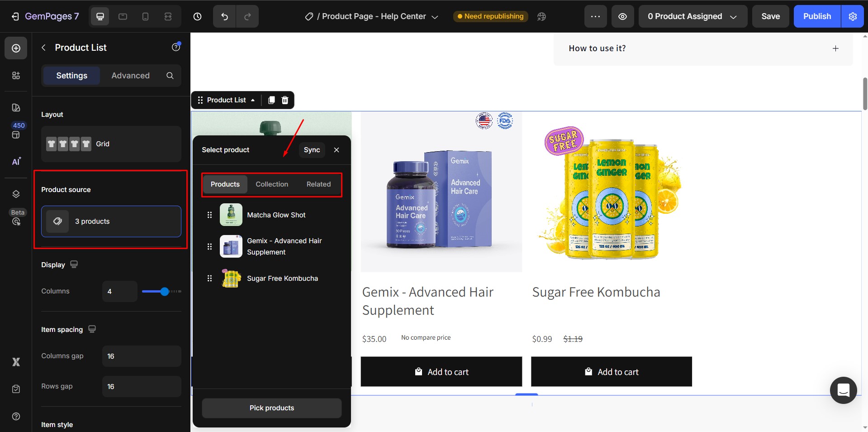
Task: Open the Add Element panel
Action: tap(15, 48)
